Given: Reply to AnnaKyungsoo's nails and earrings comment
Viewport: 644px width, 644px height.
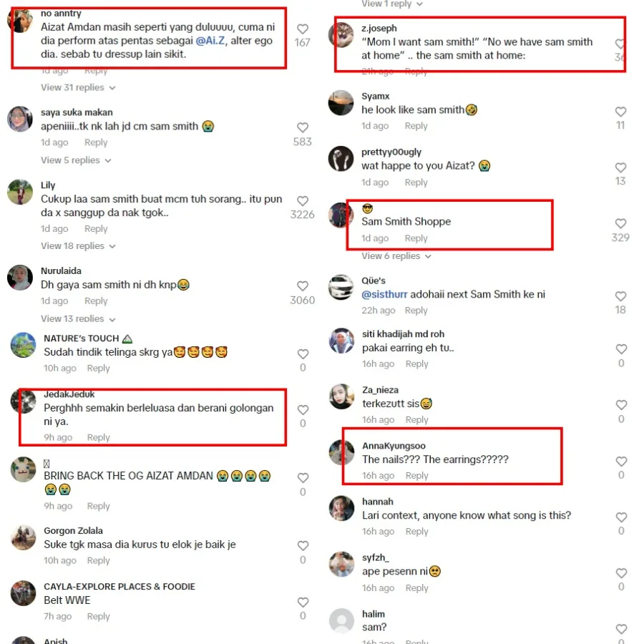Looking at the screenshot, I should 417,476.
